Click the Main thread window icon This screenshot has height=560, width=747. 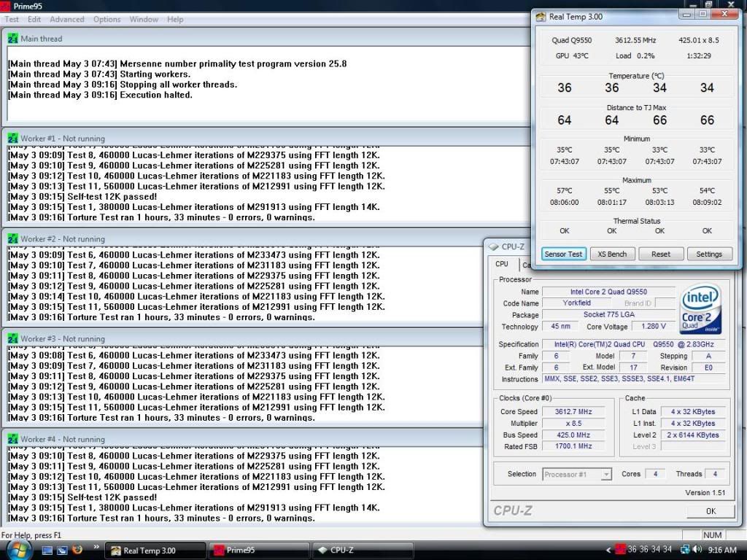click(x=13, y=39)
